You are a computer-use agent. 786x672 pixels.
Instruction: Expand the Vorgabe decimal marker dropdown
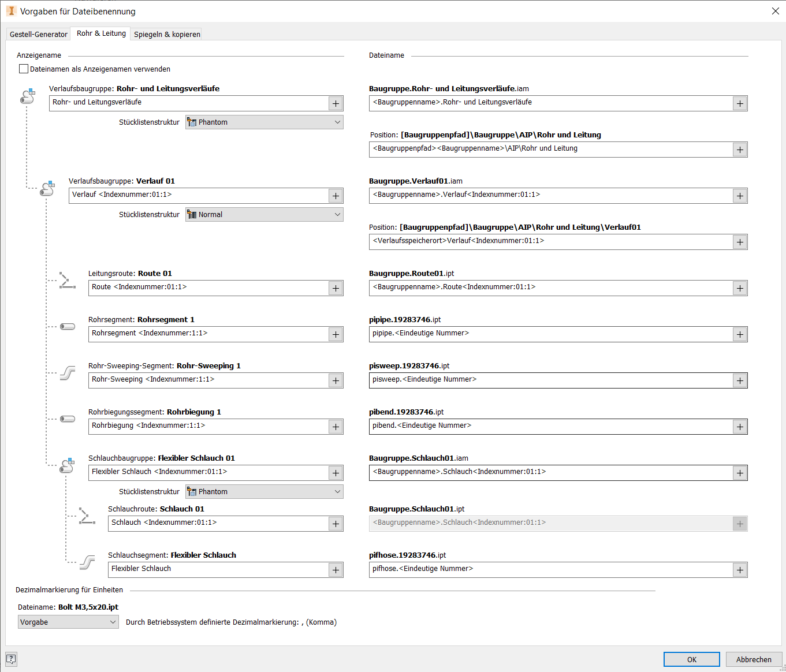click(68, 622)
